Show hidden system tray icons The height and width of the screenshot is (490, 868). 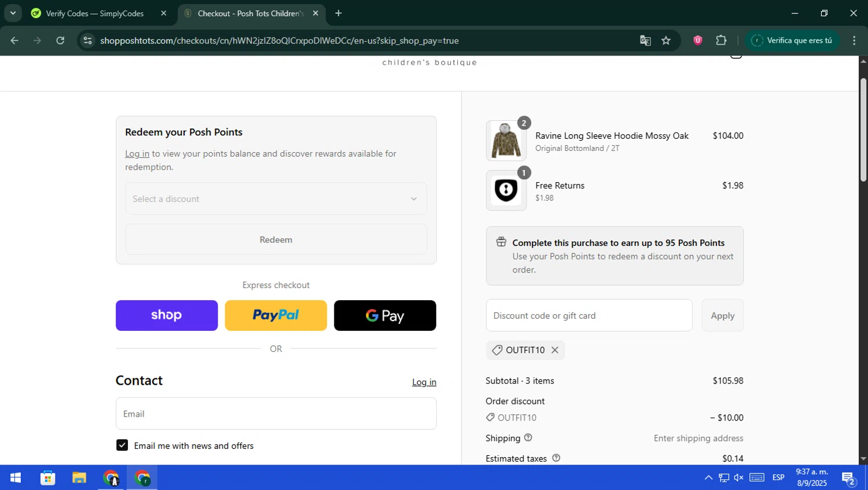(708, 478)
